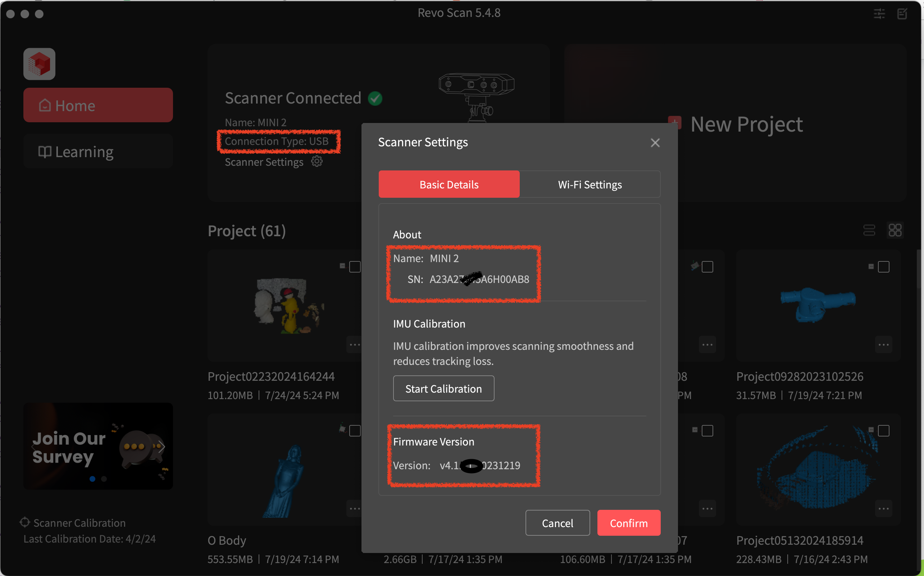The image size is (924, 576).
Task: Tick the checkbox on the O Body project
Action: (x=354, y=430)
